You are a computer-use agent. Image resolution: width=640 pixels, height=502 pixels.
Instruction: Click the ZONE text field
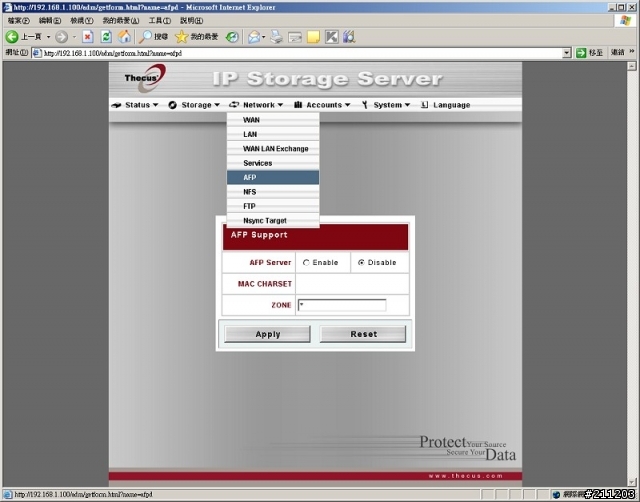(342, 305)
